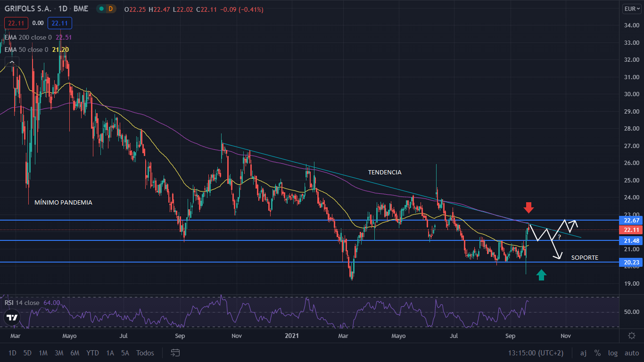Toggle percentage scale mode
644x362 pixels.
(597, 353)
